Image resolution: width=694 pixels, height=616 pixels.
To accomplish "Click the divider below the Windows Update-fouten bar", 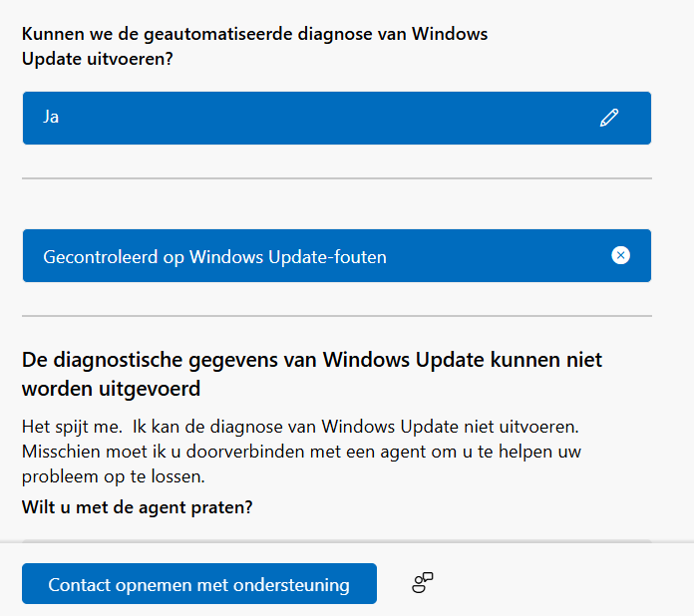I will 336,316.
